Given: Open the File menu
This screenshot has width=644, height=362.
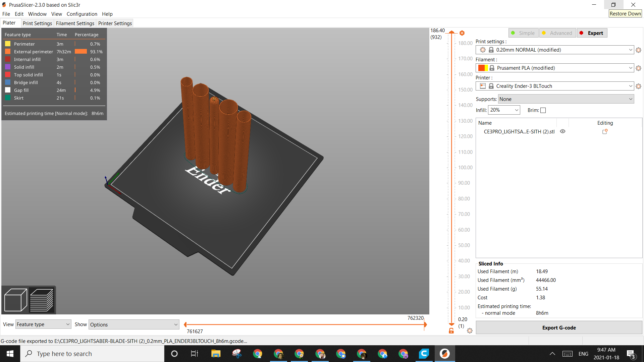Looking at the screenshot, I should [6, 14].
